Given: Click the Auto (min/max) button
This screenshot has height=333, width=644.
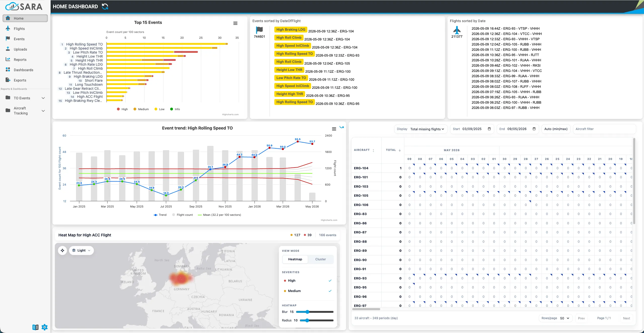Looking at the screenshot, I should (x=556, y=129).
